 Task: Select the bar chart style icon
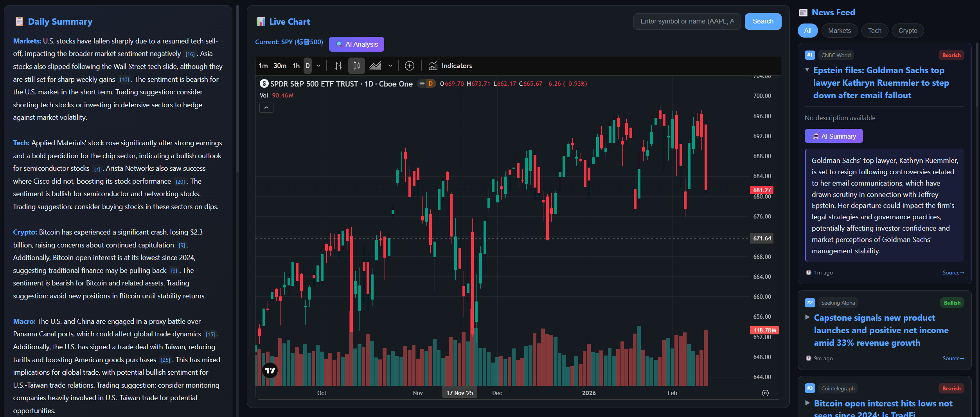tap(338, 66)
